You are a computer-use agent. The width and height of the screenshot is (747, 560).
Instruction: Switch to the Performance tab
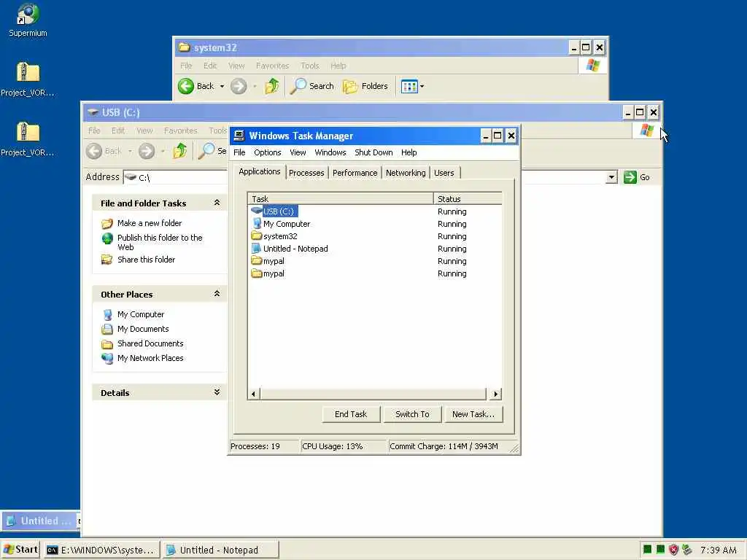click(355, 173)
